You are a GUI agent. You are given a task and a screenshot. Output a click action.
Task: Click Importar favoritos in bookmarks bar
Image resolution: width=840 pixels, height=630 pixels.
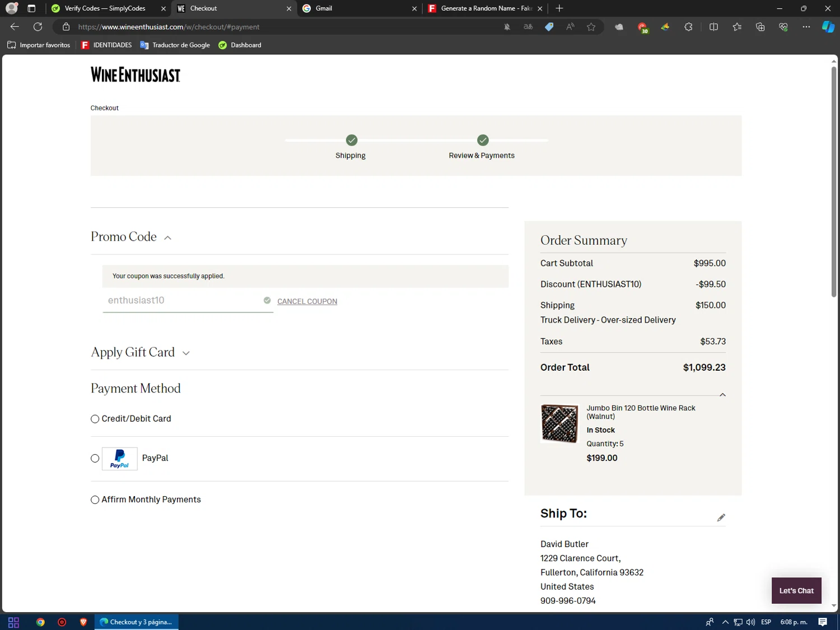[39, 45]
